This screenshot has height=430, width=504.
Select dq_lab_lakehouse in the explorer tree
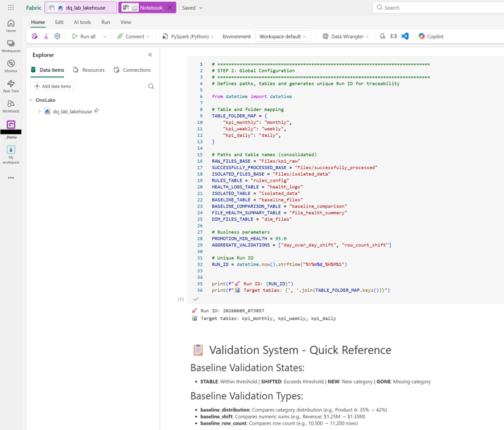pyautogui.click(x=72, y=111)
